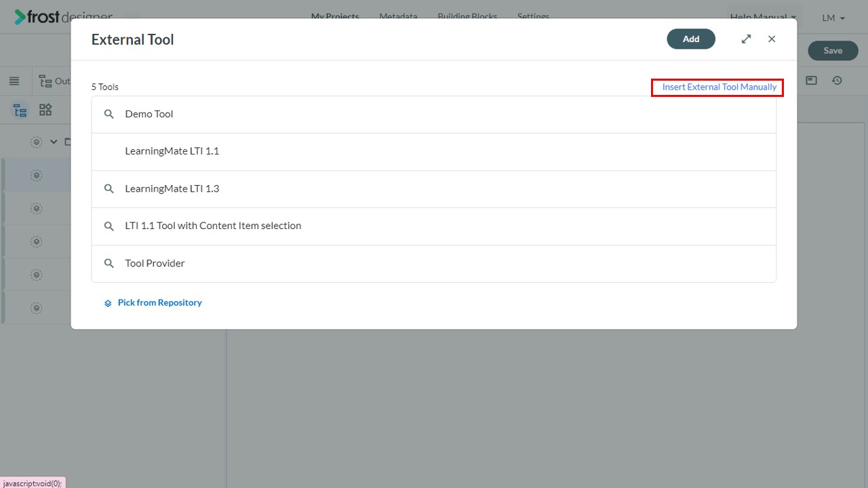Click search icon for LTI 1.1 Content Item tool
This screenshot has width=868, height=488.
point(108,226)
